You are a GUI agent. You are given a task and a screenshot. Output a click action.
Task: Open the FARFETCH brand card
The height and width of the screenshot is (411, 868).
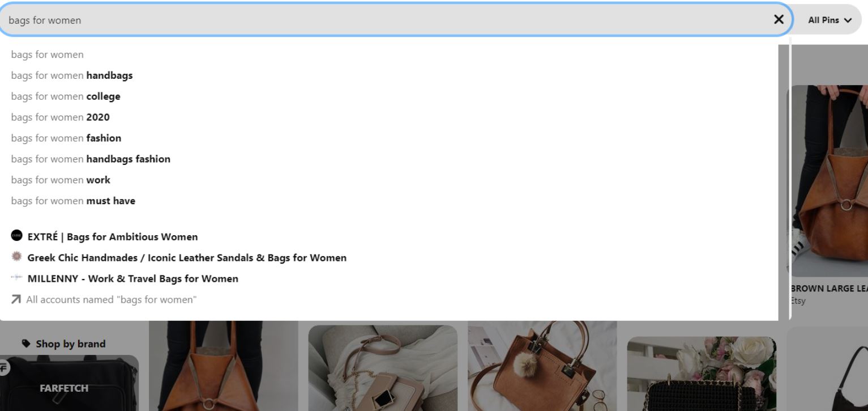coord(69,383)
